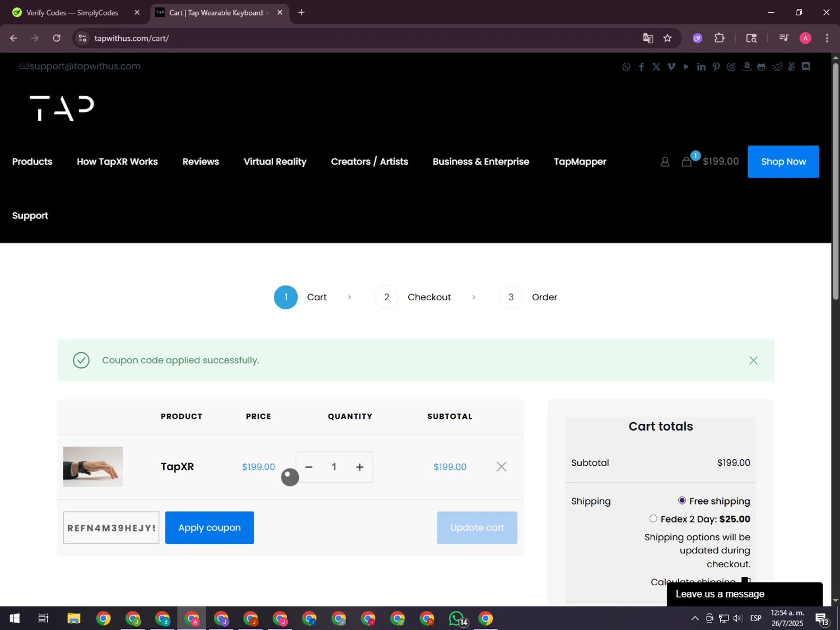This screenshot has height=630, width=840.
Task: Open the Windows Start menu
Action: 15,618
